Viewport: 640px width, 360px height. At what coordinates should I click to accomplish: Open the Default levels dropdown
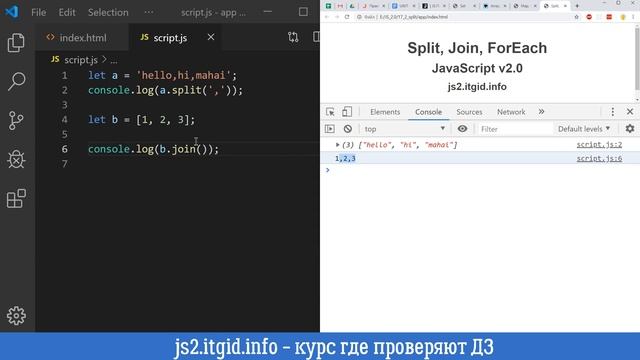tap(584, 129)
